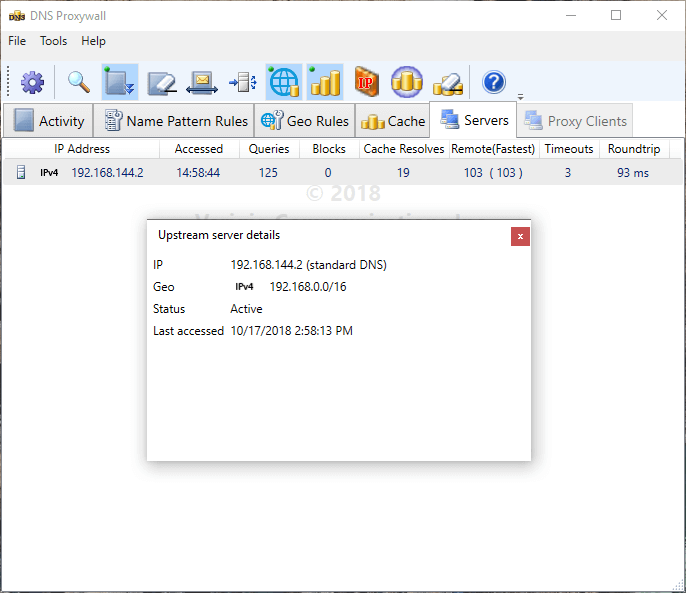Click the magnifying glass search icon
This screenshot has width=686, height=593.
(79, 82)
